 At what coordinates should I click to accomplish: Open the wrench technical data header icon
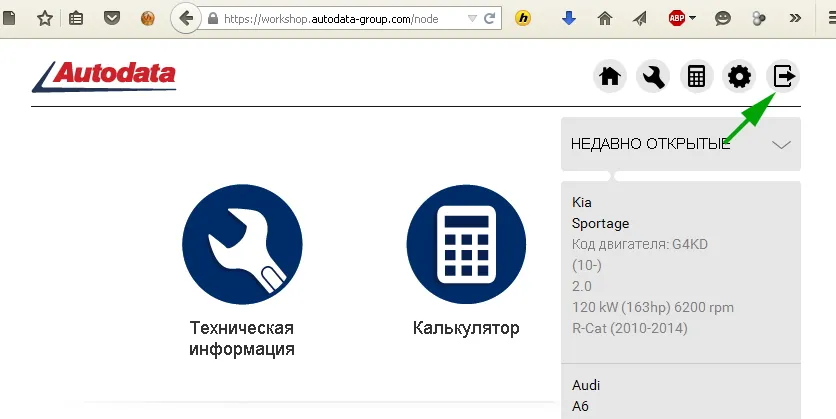[x=653, y=76]
